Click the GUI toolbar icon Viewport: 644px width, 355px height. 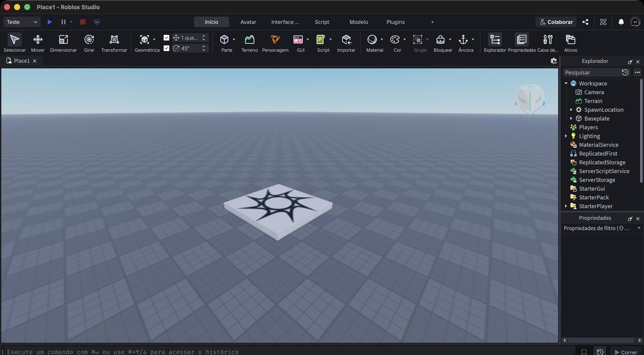pyautogui.click(x=298, y=40)
